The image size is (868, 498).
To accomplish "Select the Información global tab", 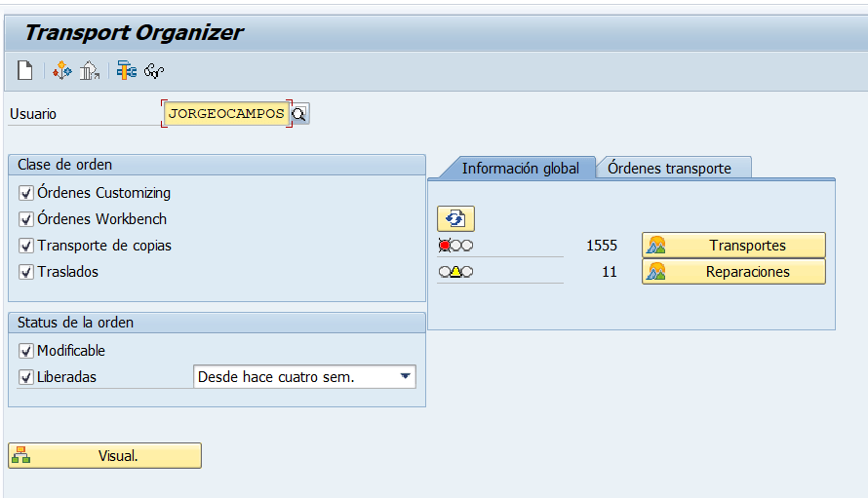I will point(520,168).
